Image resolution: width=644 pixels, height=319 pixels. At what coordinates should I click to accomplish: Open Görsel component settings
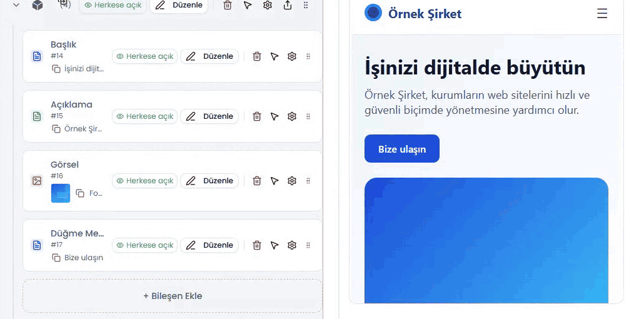[x=292, y=181]
